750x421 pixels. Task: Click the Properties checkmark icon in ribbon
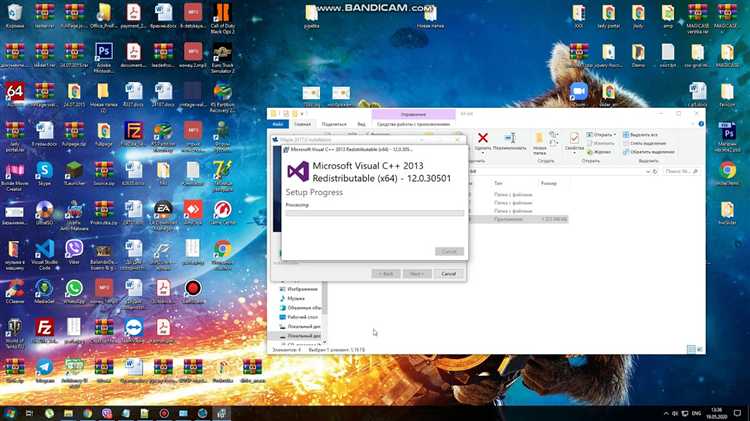click(x=574, y=138)
